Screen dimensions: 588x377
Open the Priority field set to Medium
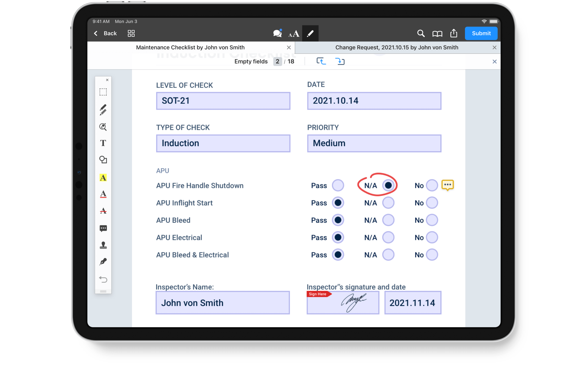coord(374,143)
